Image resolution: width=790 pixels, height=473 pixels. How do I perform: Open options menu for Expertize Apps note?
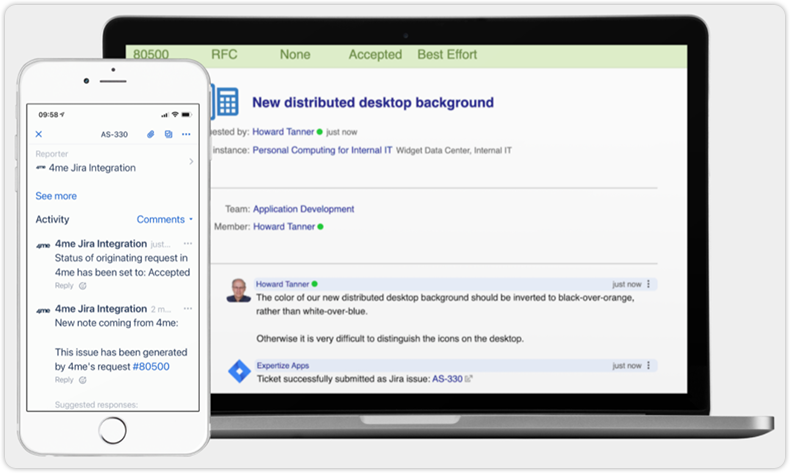648,366
